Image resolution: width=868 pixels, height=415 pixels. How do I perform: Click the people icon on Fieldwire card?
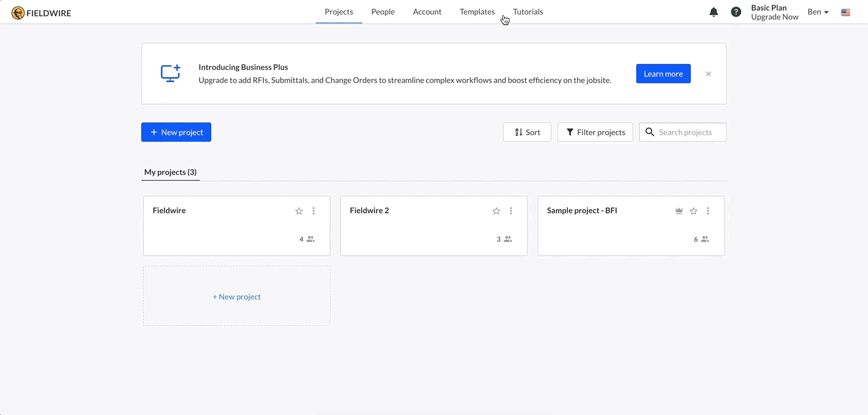[x=310, y=239]
